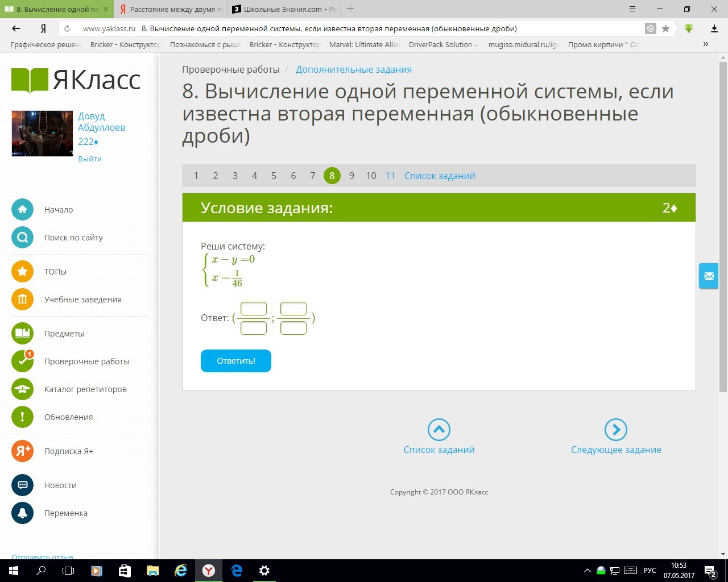
Task: Click the green download-arrow extension icon
Action: pos(689,28)
